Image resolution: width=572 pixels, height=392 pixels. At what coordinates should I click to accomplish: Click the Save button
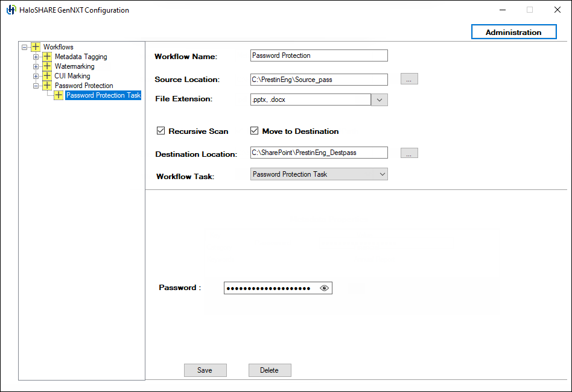(205, 370)
